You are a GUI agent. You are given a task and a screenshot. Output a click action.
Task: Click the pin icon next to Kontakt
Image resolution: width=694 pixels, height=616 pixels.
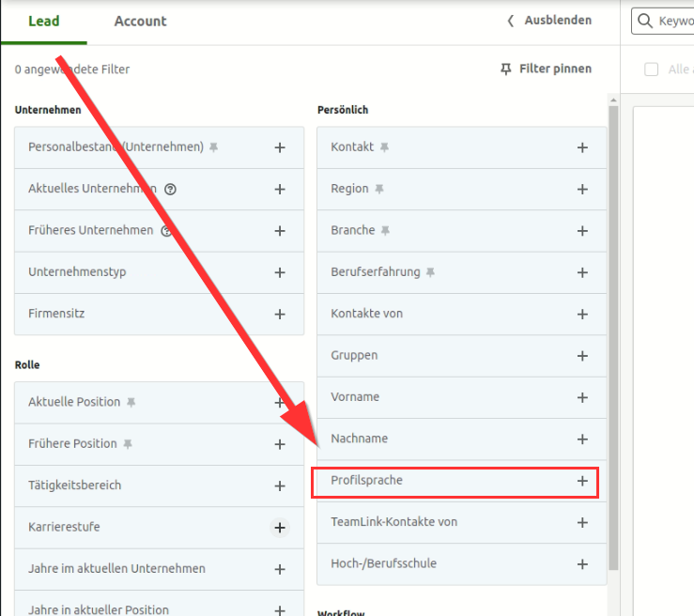(384, 147)
